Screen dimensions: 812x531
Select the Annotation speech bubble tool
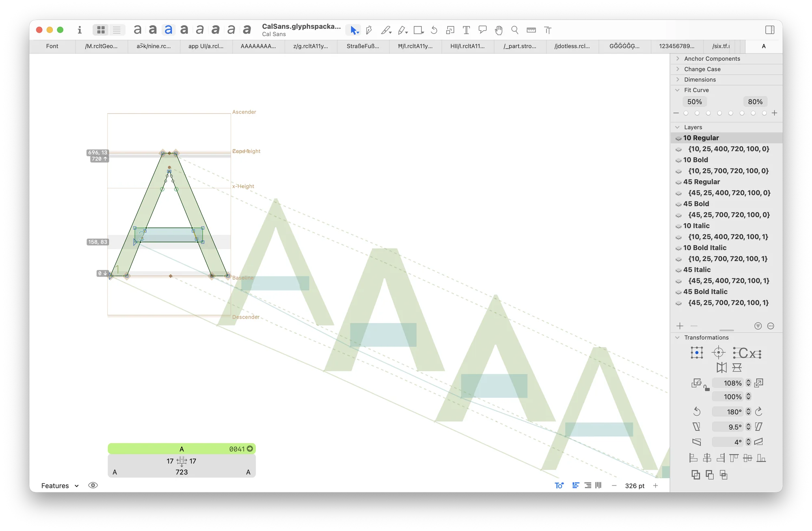(482, 30)
